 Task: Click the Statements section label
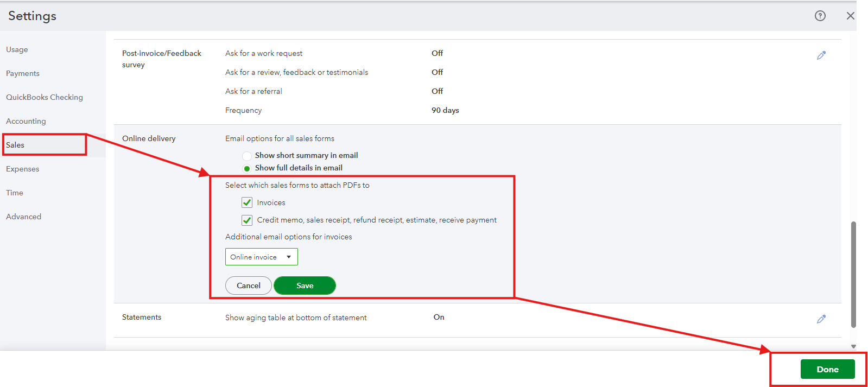tap(142, 317)
